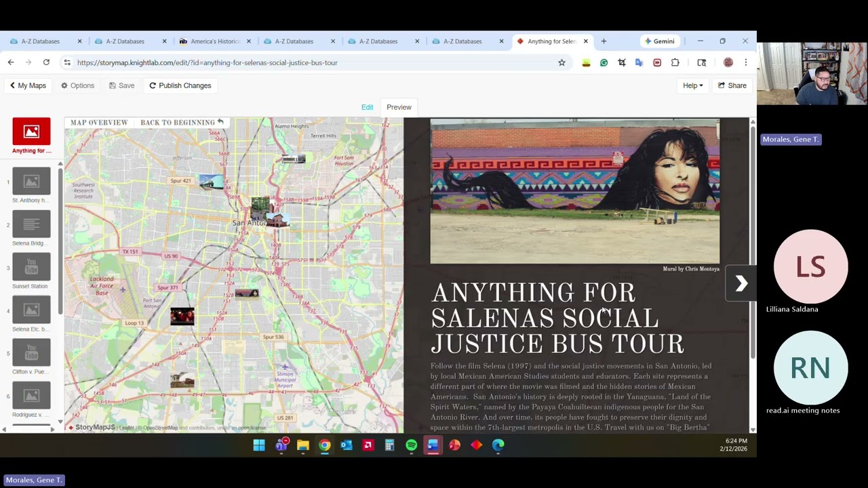Screen dimensions: 868x488
Task: Open the crop screenshot extension icon
Action: (x=621, y=62)
